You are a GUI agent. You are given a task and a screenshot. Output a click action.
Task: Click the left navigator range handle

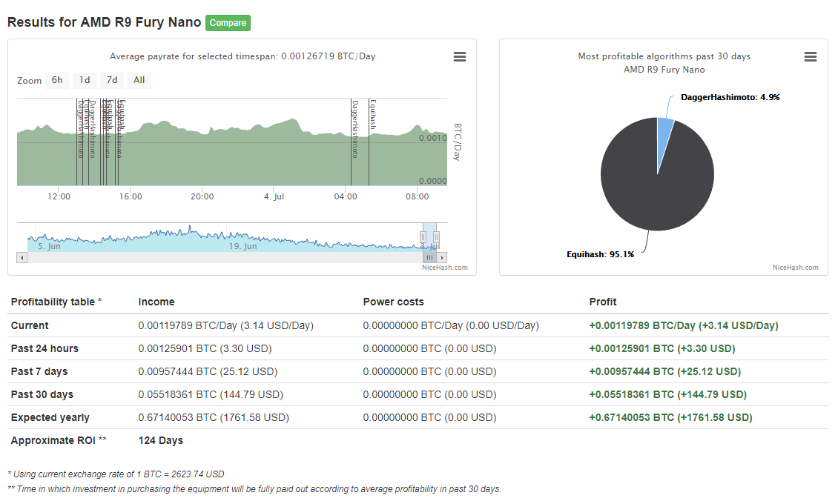[x=423, y=236]
